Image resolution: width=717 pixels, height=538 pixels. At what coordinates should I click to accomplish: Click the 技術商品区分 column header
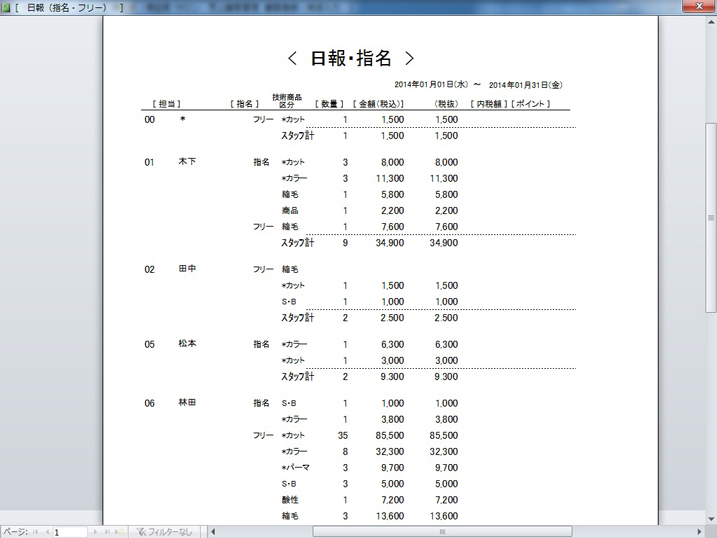point(287,101)
